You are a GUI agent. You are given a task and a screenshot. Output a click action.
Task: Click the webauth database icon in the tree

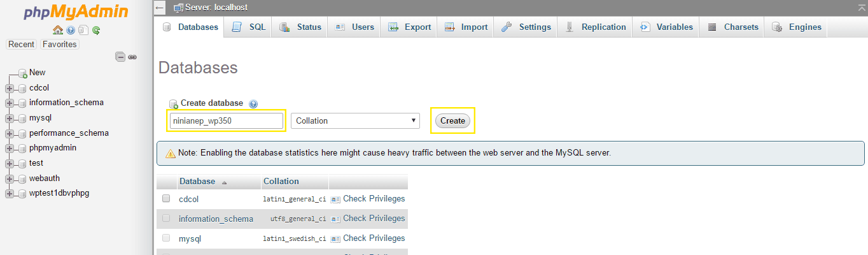22,179
